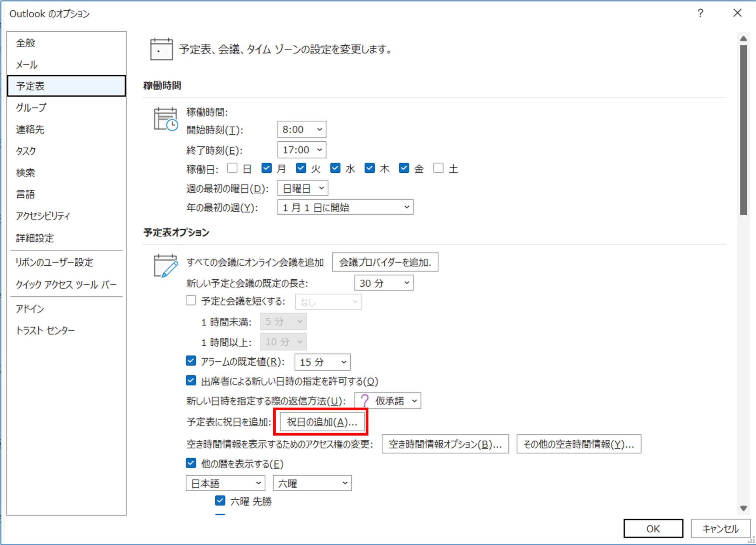Open the トラスト センター section

pos(46,330)
